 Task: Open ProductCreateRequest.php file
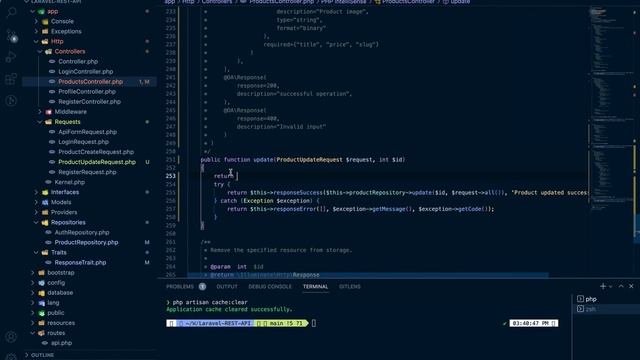point(96,152)
